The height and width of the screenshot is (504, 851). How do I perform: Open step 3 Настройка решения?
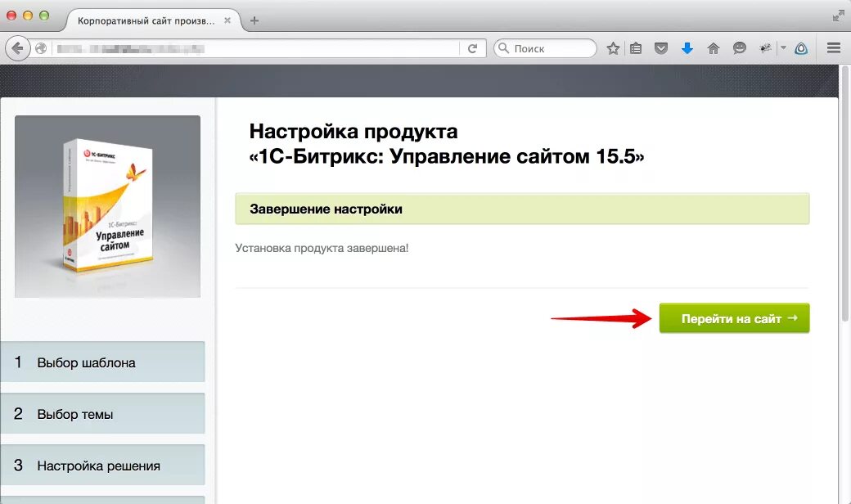[x=102, y=465]
